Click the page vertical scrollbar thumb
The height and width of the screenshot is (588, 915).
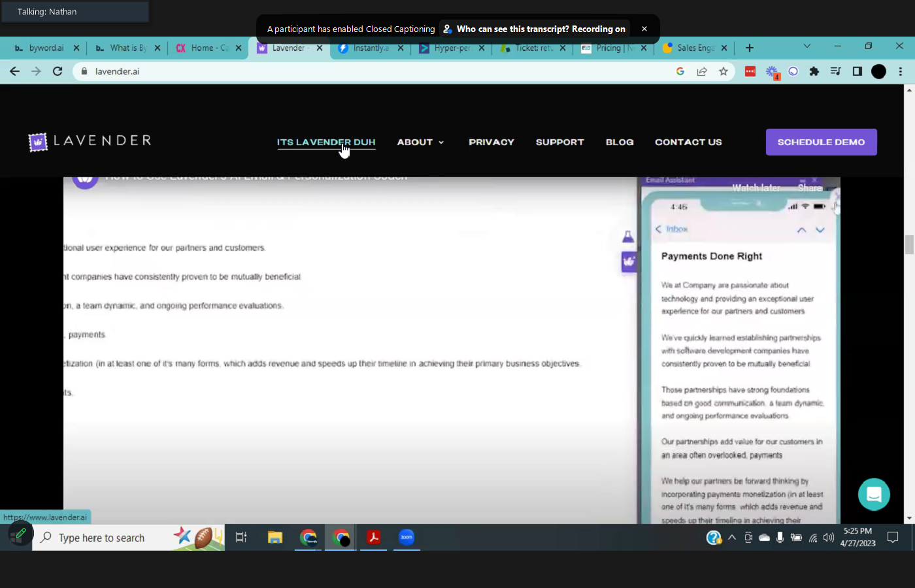(909, 244)
